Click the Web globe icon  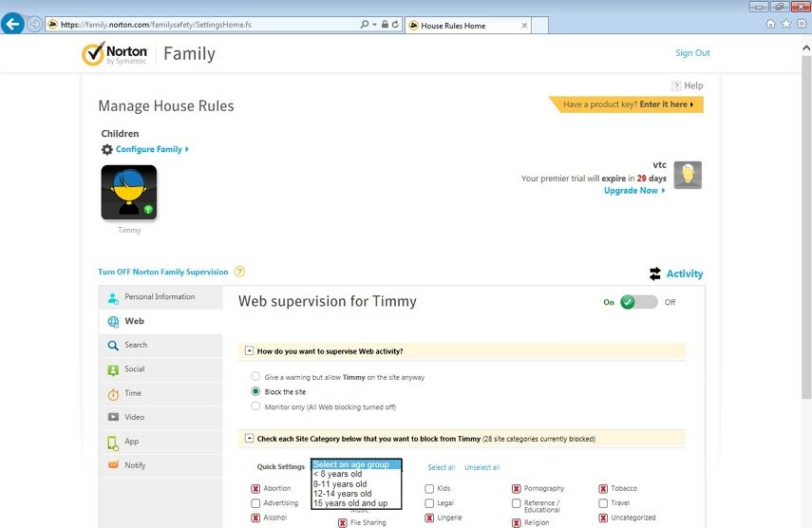[x=113, y=322]
